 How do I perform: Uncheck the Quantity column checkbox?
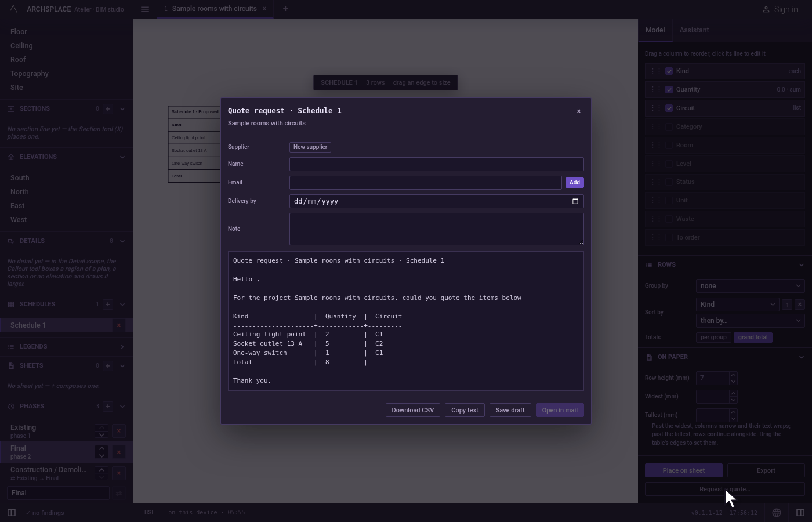[x=669, y=90]
